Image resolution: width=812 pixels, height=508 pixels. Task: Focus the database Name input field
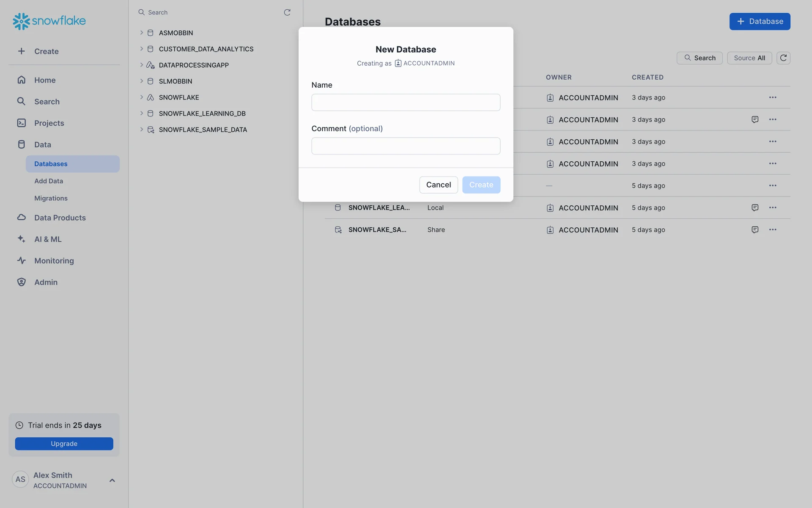tap(406, 102)
